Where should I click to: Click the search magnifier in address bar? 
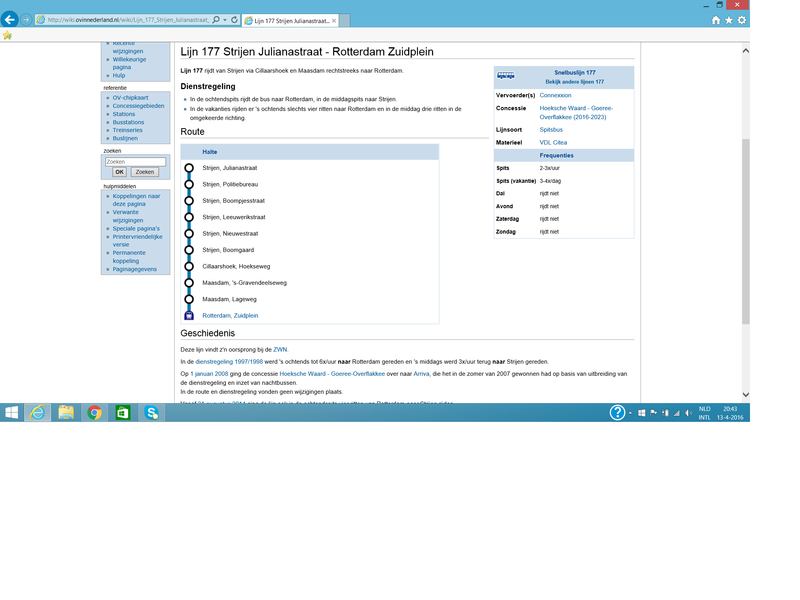216,20
